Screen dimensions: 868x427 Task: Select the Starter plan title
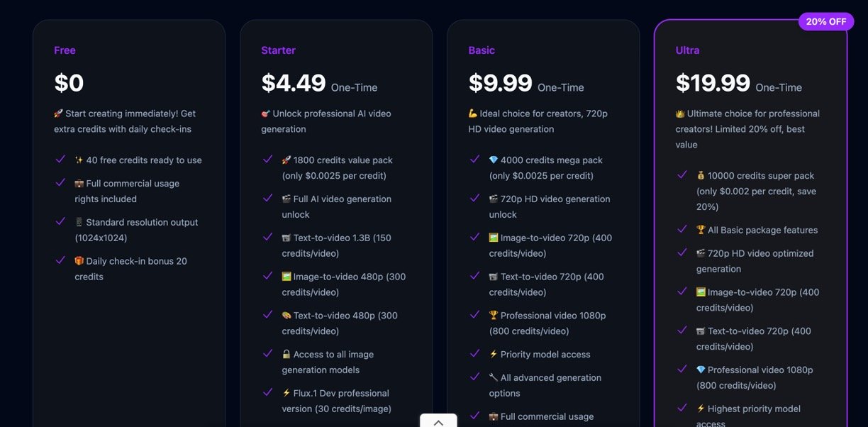(278, 50)
